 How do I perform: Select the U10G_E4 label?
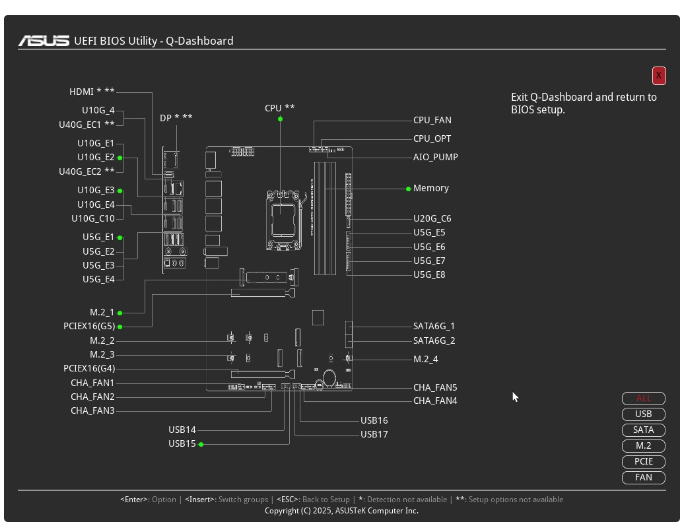(x=96, y=205)
